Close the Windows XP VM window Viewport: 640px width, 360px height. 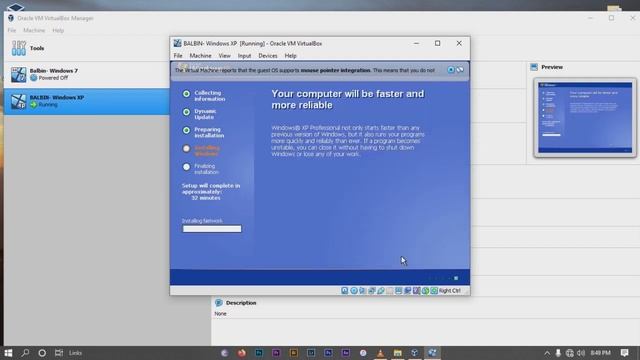[459, 43]
